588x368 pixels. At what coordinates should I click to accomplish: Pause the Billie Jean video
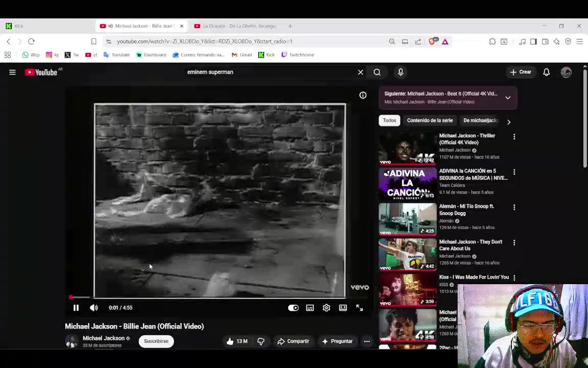coord(76,308)
